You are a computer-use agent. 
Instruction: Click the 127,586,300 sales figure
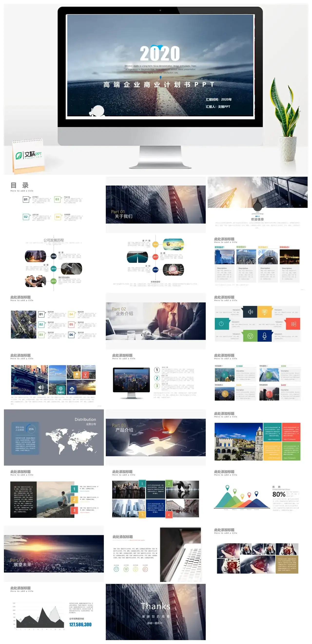80,625
